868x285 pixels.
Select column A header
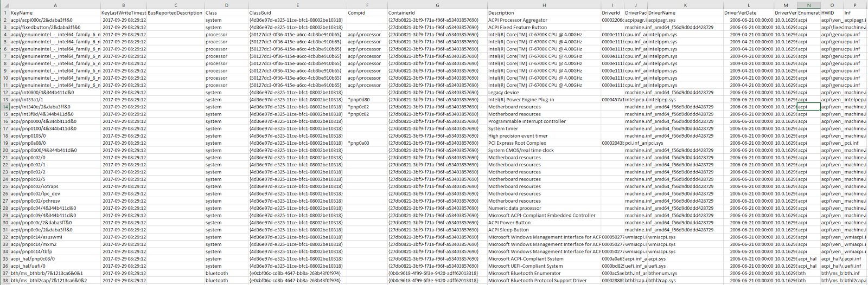click(55, 5)
